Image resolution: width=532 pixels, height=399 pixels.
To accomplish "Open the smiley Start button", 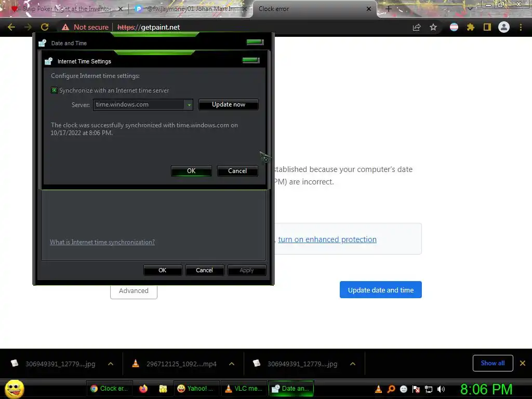I will click(15, 389).
